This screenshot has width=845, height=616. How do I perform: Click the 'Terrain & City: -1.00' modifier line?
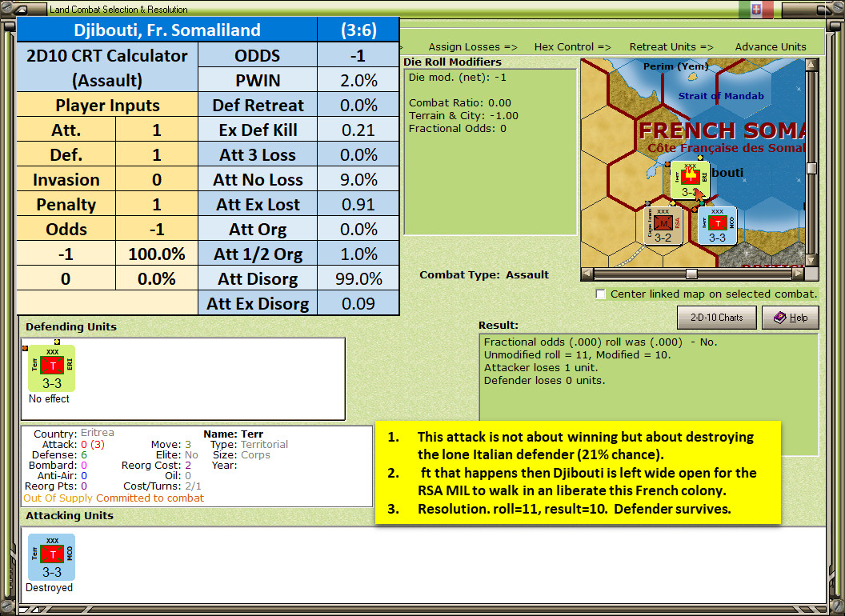(463, 115)
